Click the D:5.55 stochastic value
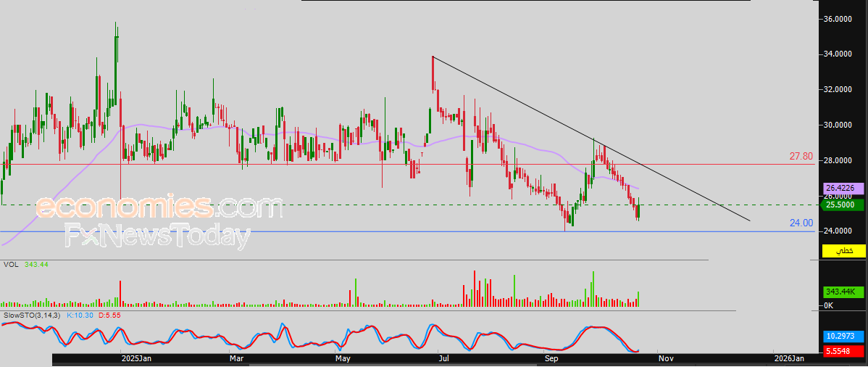The height and width of the screenshot is (367, 868). [x=109, y=315]
